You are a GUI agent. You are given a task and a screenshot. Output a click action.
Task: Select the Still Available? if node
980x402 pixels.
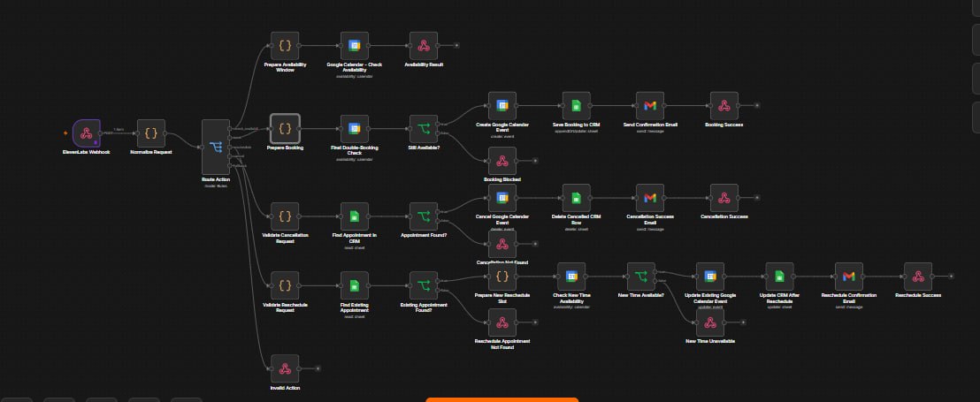tap(424, 129)
